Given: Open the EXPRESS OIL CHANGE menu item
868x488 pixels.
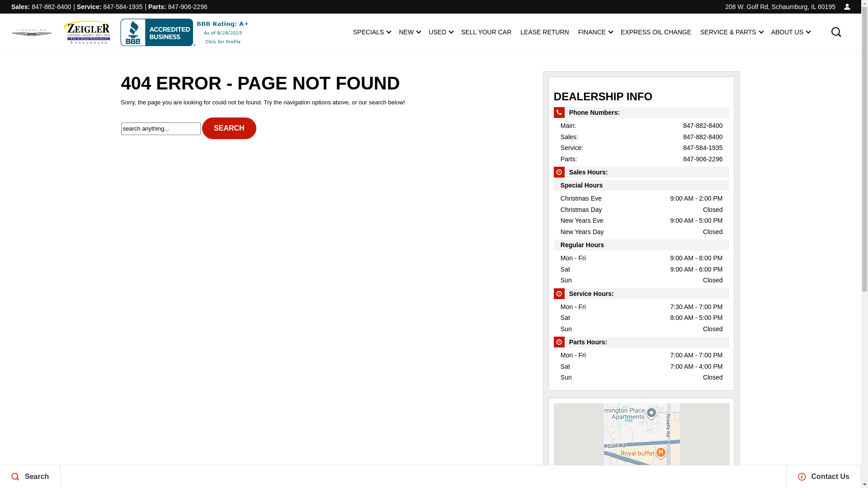Looking at the screenshot, I should click(x=656, y=32).
